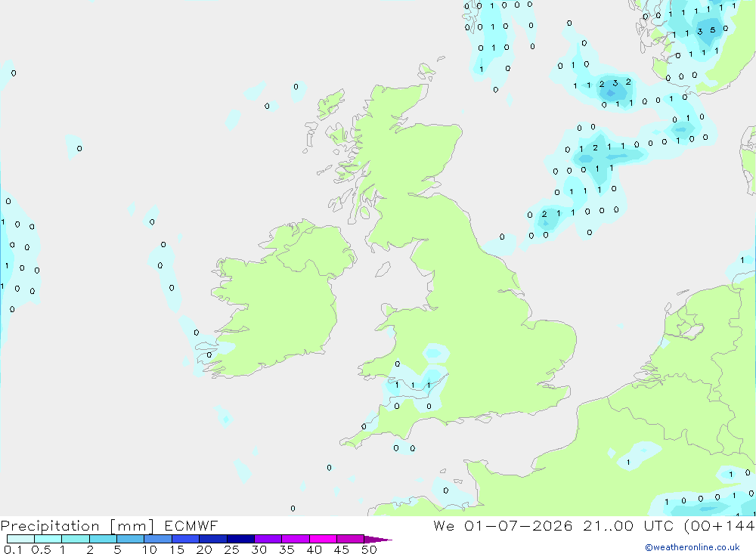The width and height of the screenshot is (756, 554).
Task: Click the "0.5" legend scale label
Action: pyautogui.click(x=41, y=549)
